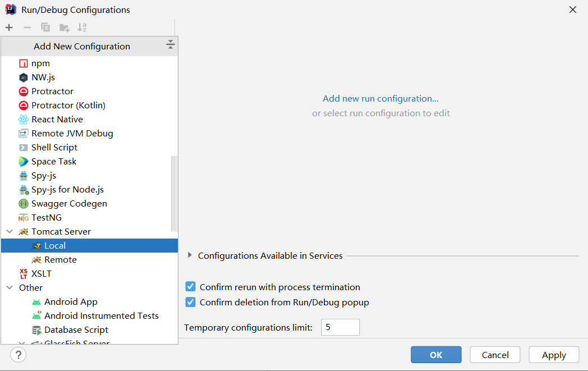Select the Database Script entry
The width and height of the screenshot is (588, 371).
[90, 330]
